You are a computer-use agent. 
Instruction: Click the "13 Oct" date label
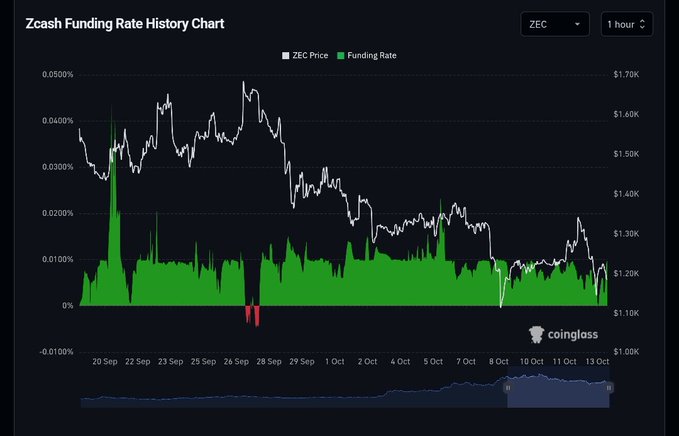pos(598,362)
